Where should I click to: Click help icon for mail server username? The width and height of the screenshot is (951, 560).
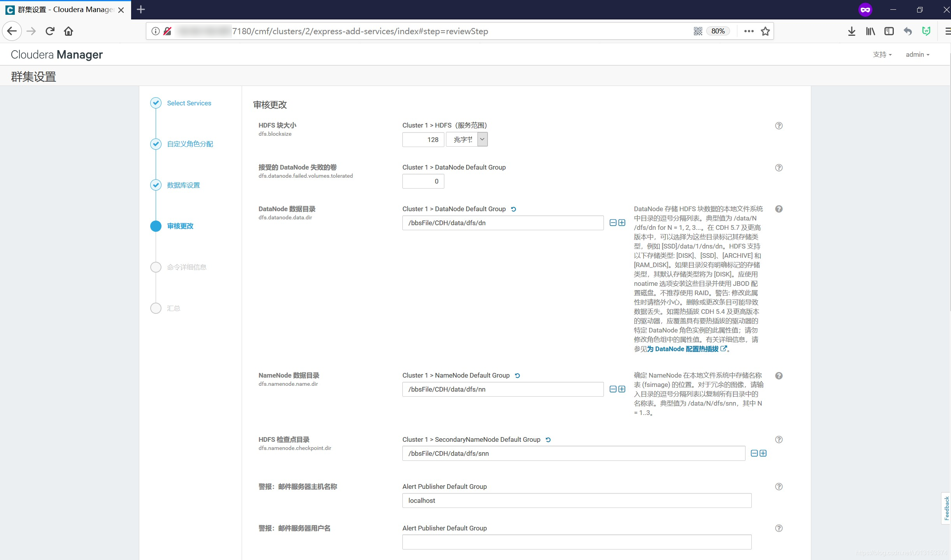tap(779, 528)
